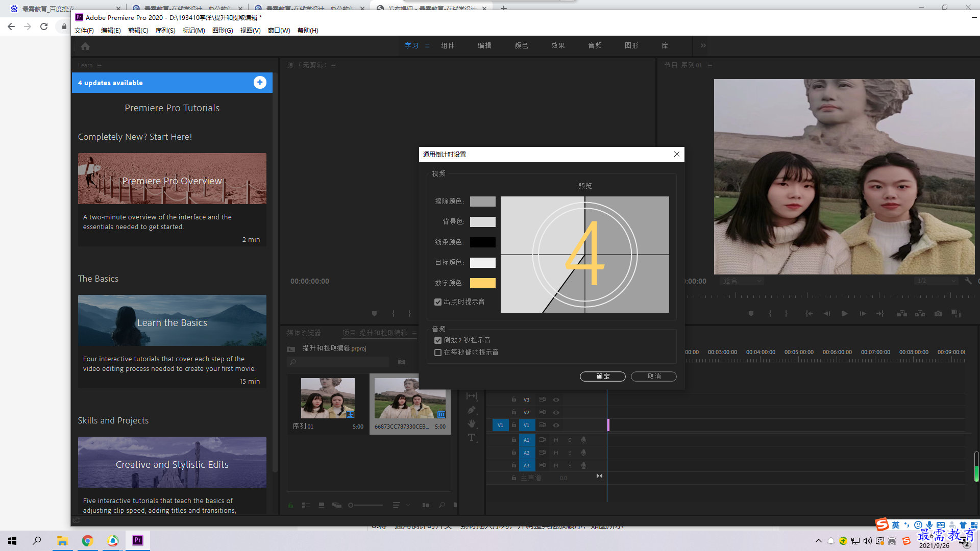Open the Learn the Basics tutorial
The height and width of the screenshot is (551, 980).
172,341
